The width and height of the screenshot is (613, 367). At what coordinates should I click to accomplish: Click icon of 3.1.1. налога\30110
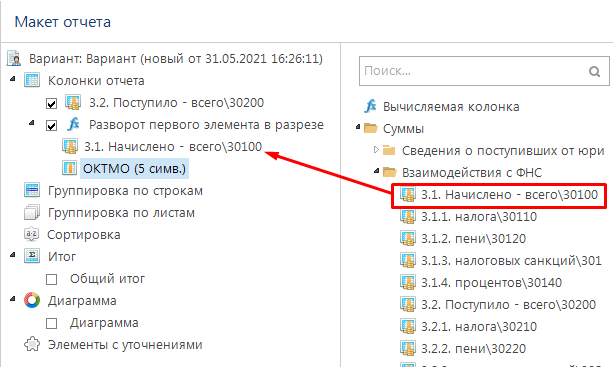tap(408, 216)
